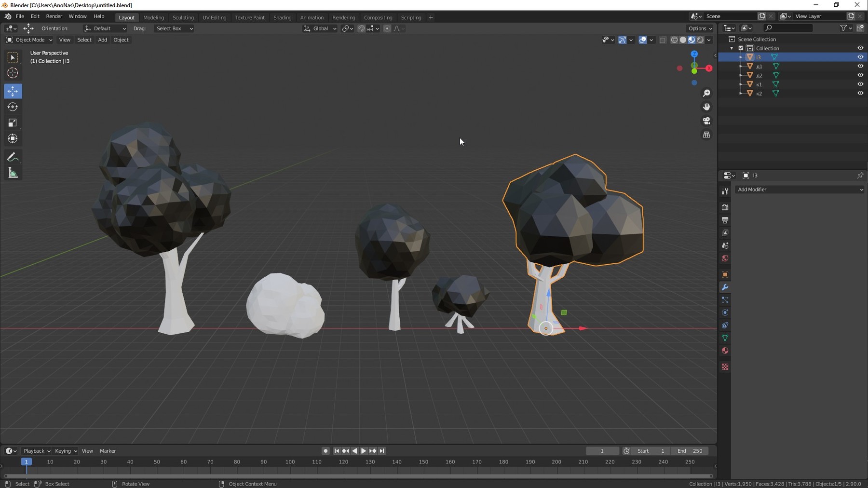Expand the l3 object hierarchy in Outliner
Screen dimensions: 868x488
click(741, 57)
